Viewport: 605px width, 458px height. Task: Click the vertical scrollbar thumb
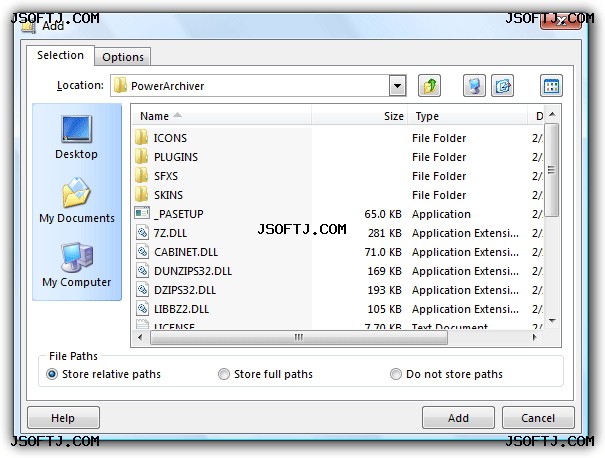[552, 170]
